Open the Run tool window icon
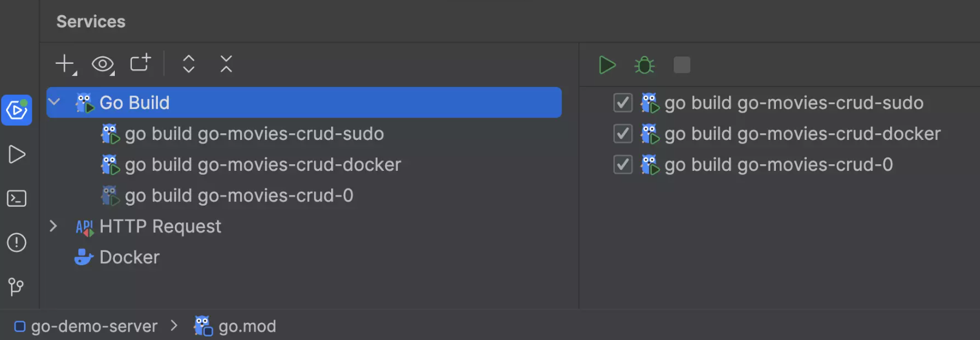Viewport: 980px width, 340px height. click(17, 154)
